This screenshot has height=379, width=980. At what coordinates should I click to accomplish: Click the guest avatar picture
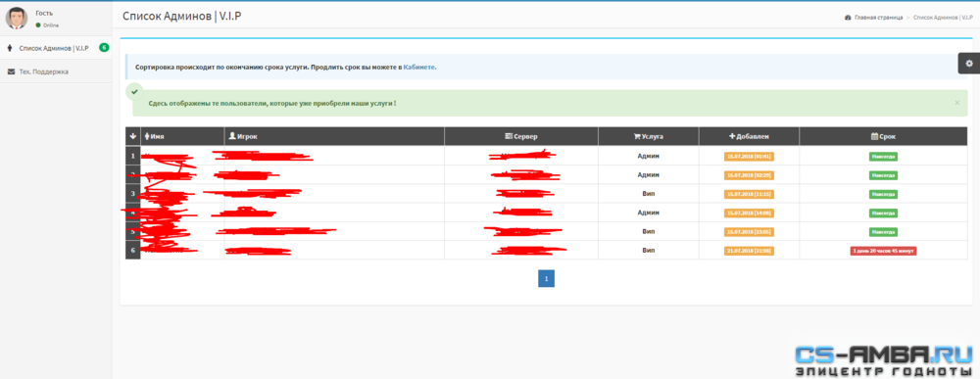17,18
